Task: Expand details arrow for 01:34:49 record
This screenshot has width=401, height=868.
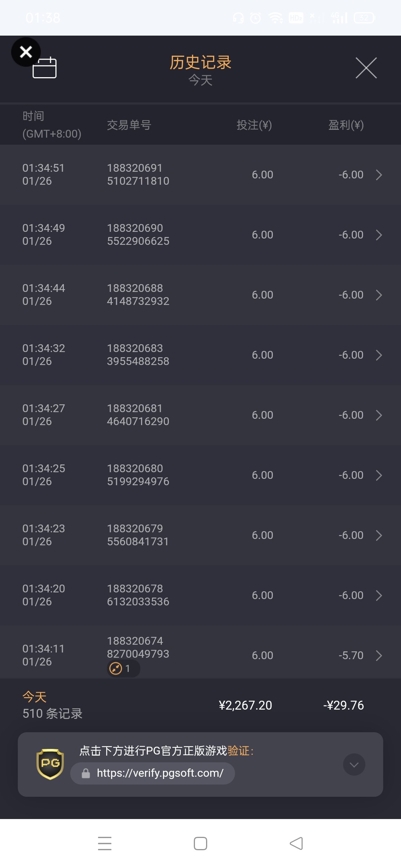Action: point(379,235)
